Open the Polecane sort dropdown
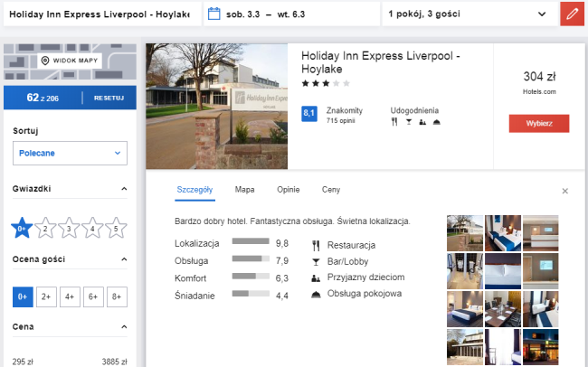 click(70, 153)
